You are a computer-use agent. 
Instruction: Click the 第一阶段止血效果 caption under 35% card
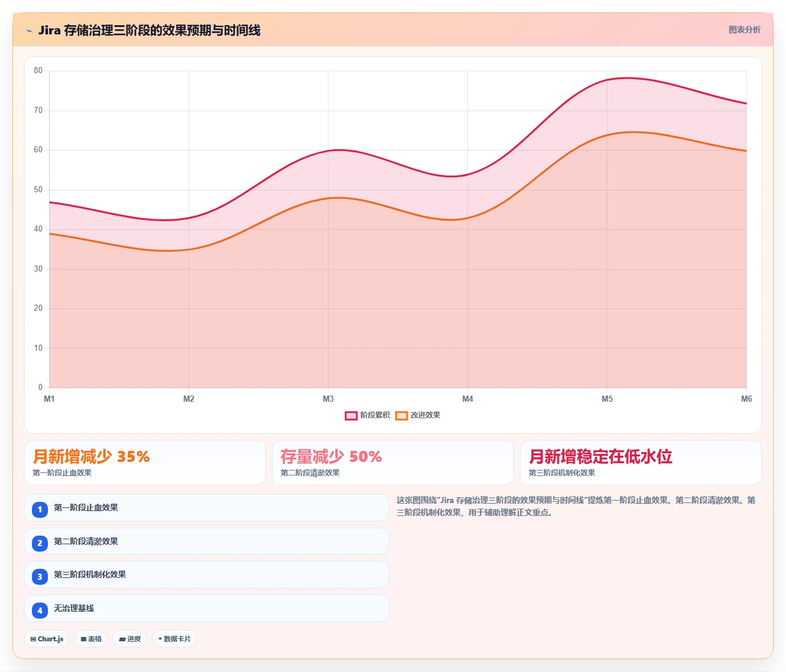pos(62,473)
